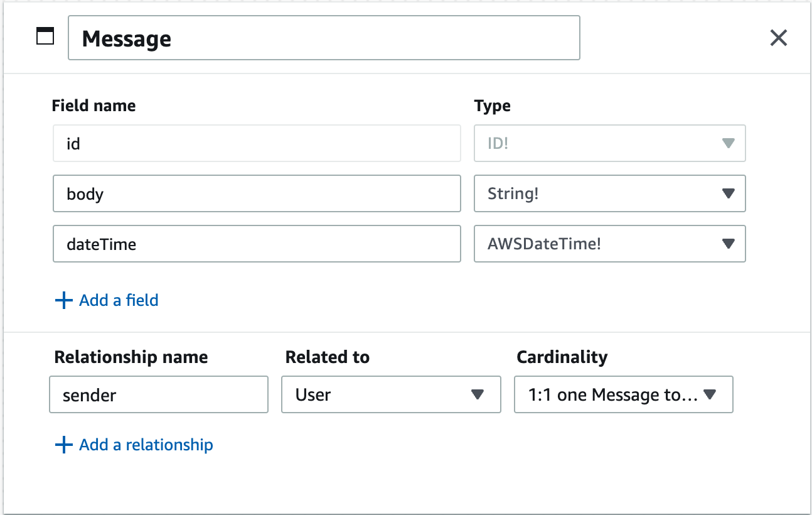Screen dimensions: 812x515
Task: Click the Cardinality column heading
Action: point(562,357)
